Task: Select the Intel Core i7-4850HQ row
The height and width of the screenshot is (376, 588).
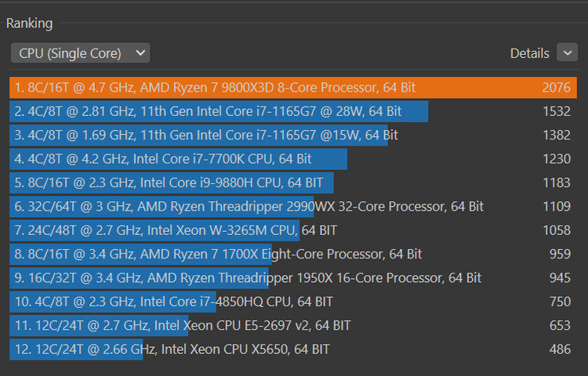Action: (x=293, y=302)
